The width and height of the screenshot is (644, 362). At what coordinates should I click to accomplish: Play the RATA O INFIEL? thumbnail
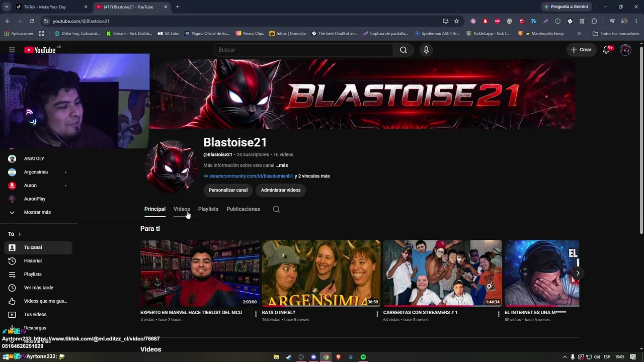[321, 273]
